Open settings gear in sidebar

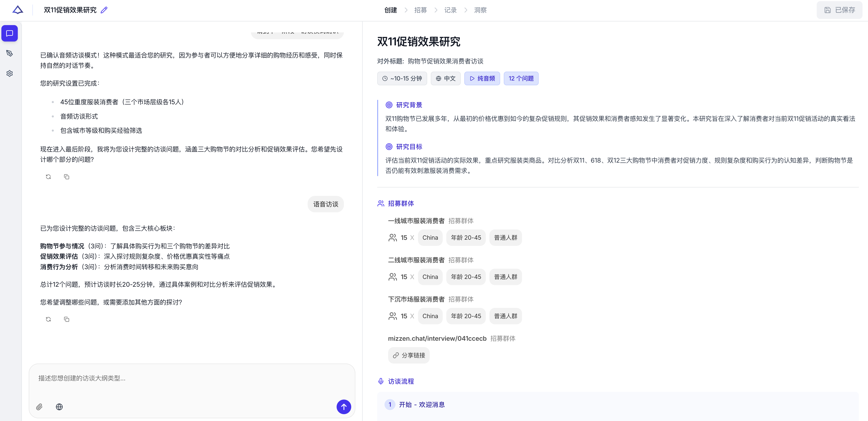9,73
